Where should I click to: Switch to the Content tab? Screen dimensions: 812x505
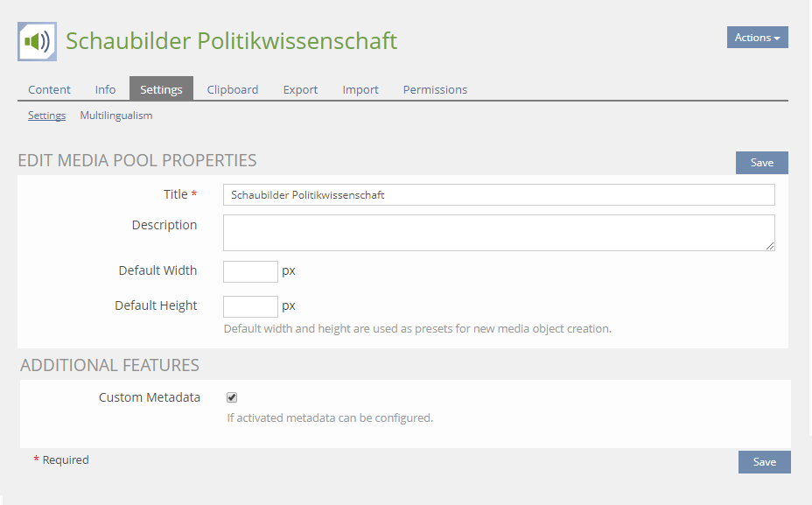pos(49,89)
